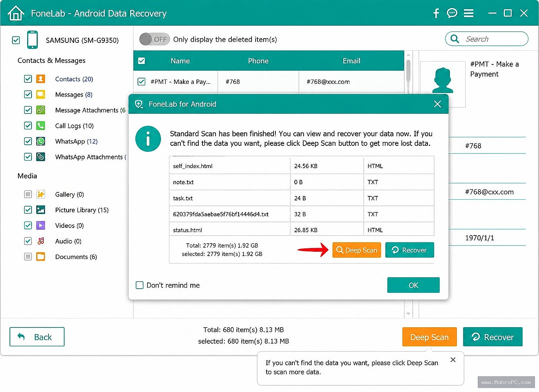
Task: Toggle the select-all checkbox in table header
Action: click(x=142, y=61)
